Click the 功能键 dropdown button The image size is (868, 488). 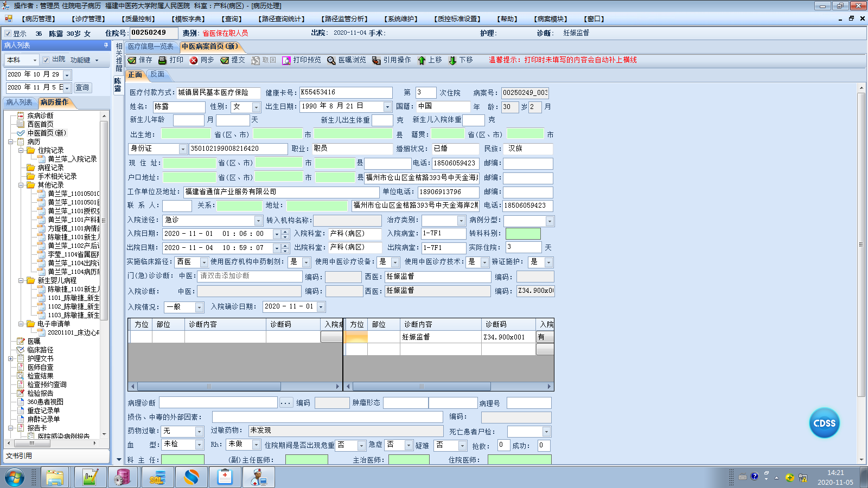85,60
